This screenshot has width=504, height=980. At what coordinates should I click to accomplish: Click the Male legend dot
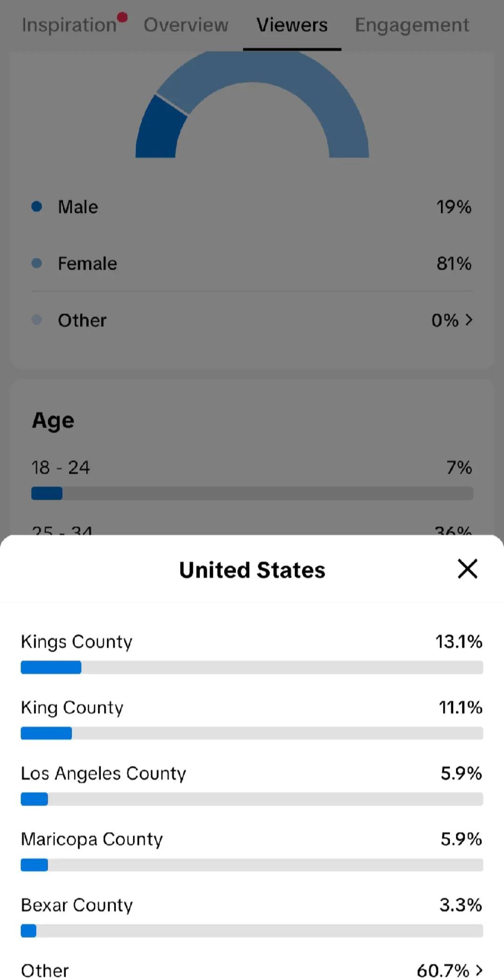click(36, 206)
